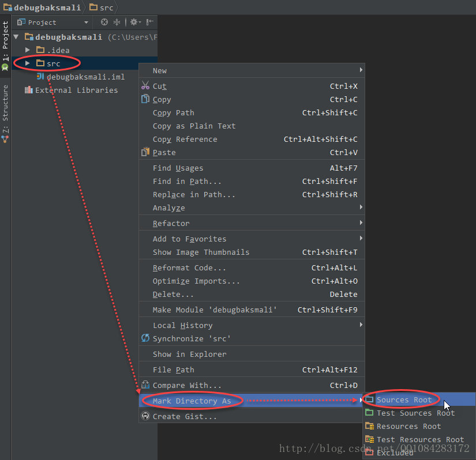Viewport: 476px width, 460px height.
Task: Click src breadcrumb in navigation bar
Action: coord(102,7)
